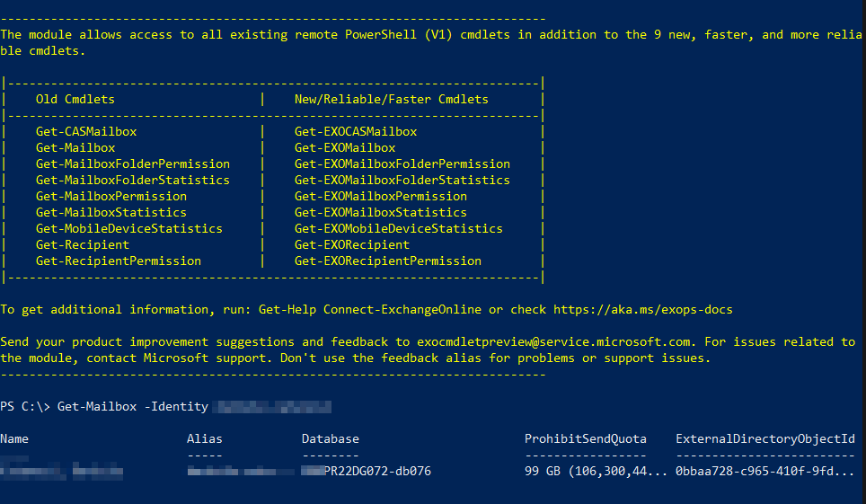Click the https://aka.ms/exops-docs URL
This screenshot has height=504, width=866.
(642, 310)
